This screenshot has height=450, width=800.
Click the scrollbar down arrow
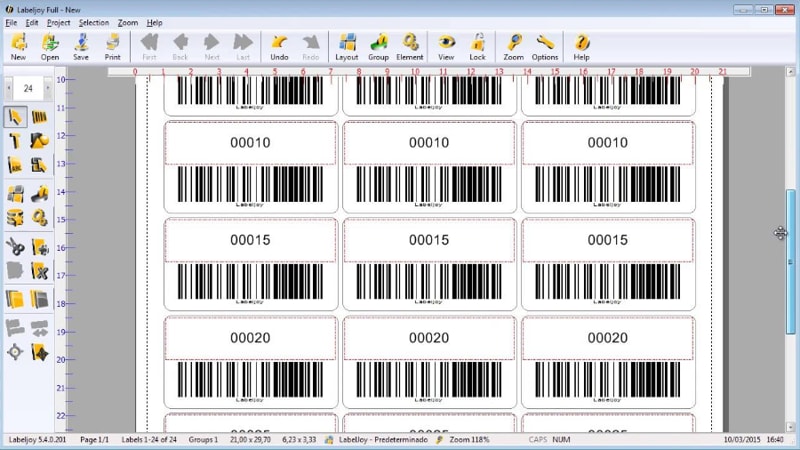point(791,427)
